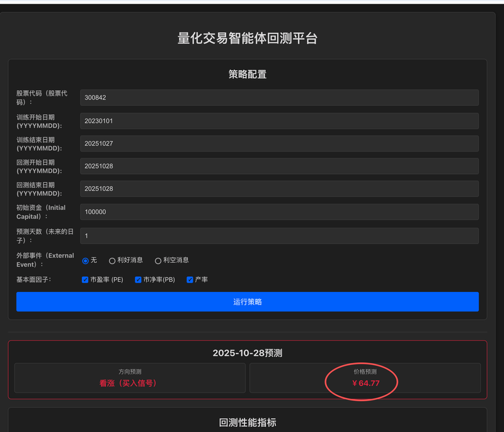Click the stock code field containing 300842

279,98
